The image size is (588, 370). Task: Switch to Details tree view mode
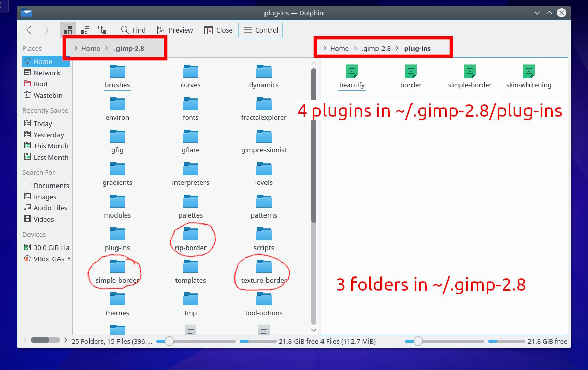102,30
